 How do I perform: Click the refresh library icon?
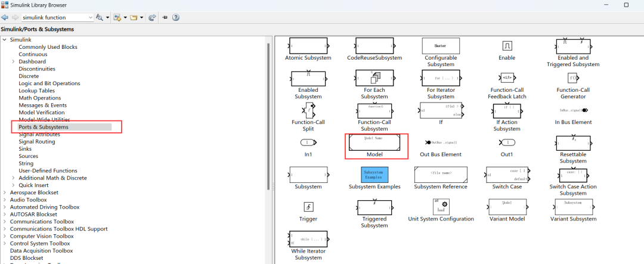coord(152,18)
